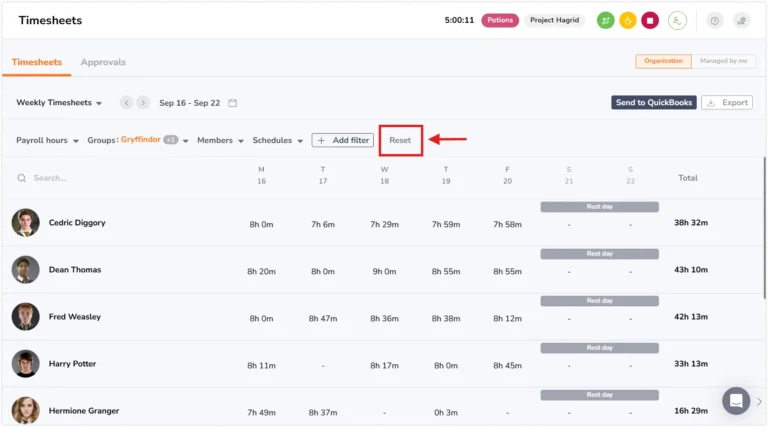The image size is (768, 427).
Task: Open Cedric Diggory's name
Action: click(x=77, y=223)
